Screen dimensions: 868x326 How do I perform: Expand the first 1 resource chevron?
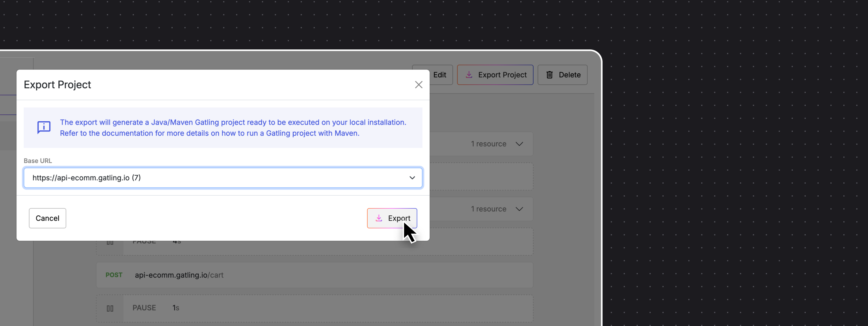[519, 144]
